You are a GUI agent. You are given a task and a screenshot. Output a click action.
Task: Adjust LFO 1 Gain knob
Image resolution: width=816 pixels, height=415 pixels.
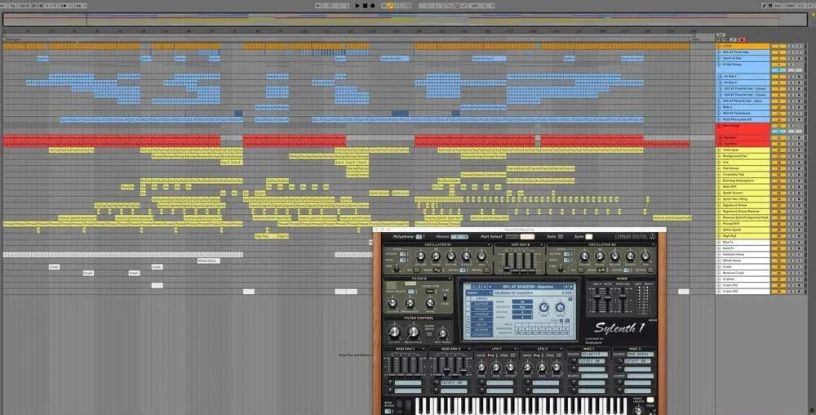click(496, 368)
